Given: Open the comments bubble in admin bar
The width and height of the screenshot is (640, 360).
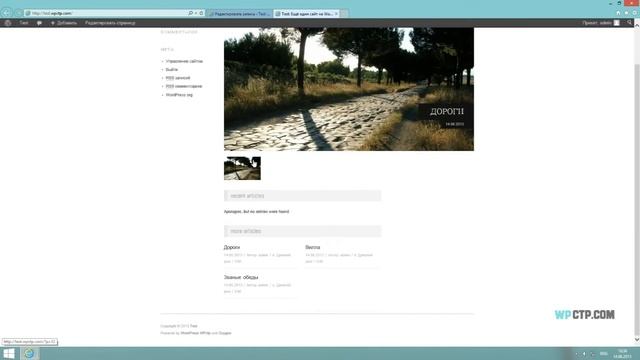Looking at the screenshot, I should [39, 23].
